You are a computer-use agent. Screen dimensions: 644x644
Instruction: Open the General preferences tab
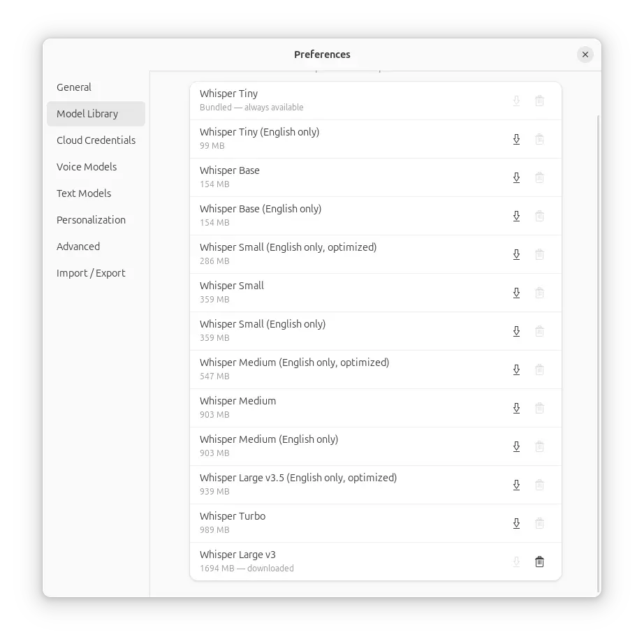pyautogui.click(x=74, y=87)
